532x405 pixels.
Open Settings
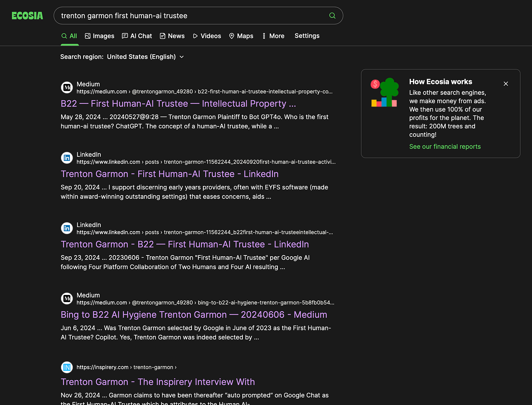[x=307, y=36]
